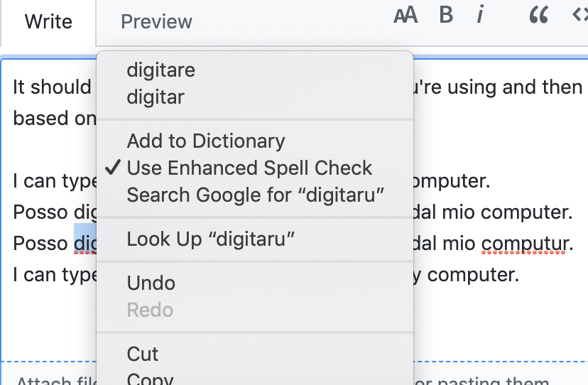Click the text "y computer." in last line
The image size is (588, 385).
point(466,275)
